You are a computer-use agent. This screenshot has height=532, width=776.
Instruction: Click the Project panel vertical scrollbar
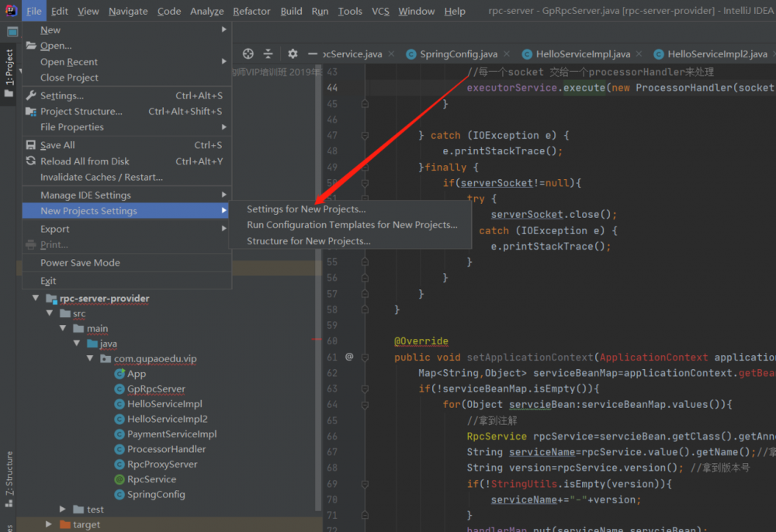tap(318, 310)
